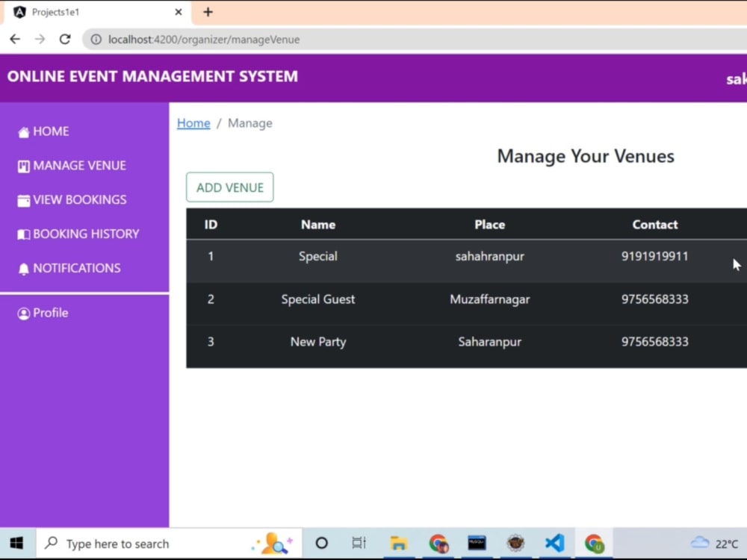Open the Home breadcrumb link

pyautogui.click(x=193, y=123)
